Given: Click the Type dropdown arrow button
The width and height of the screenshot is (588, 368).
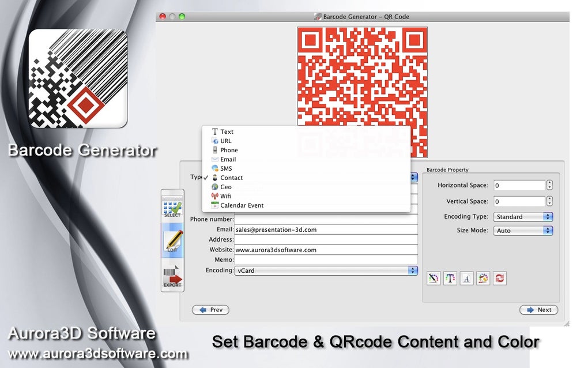Looking at the screenshot, I should point(414,177).
